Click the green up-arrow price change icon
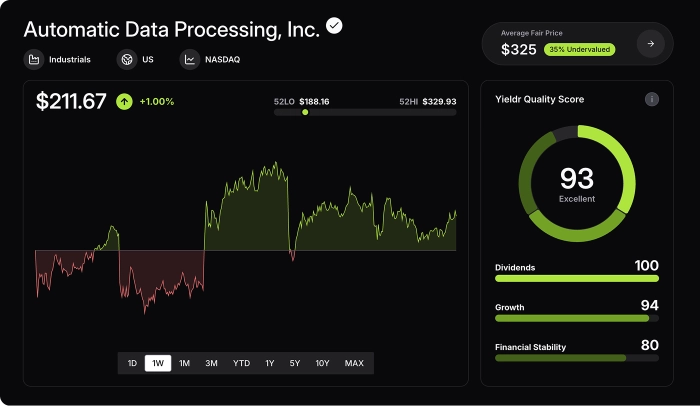The width and height of the screenshot is (700, 406). 125,102
